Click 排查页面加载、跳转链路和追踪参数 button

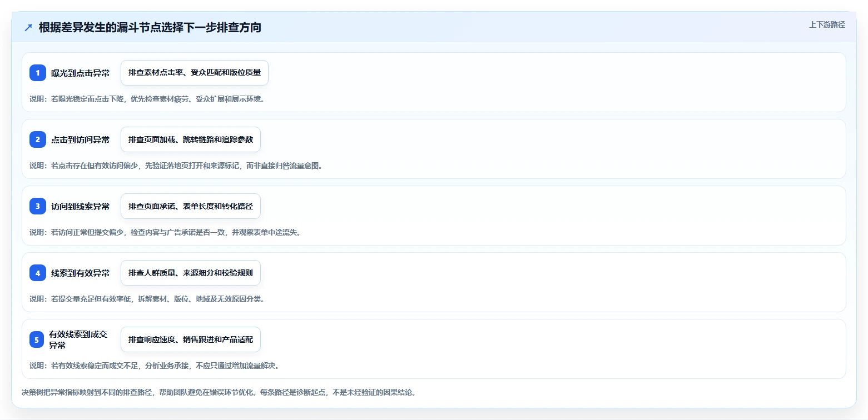pyautogui.click(x=191, y=139)
